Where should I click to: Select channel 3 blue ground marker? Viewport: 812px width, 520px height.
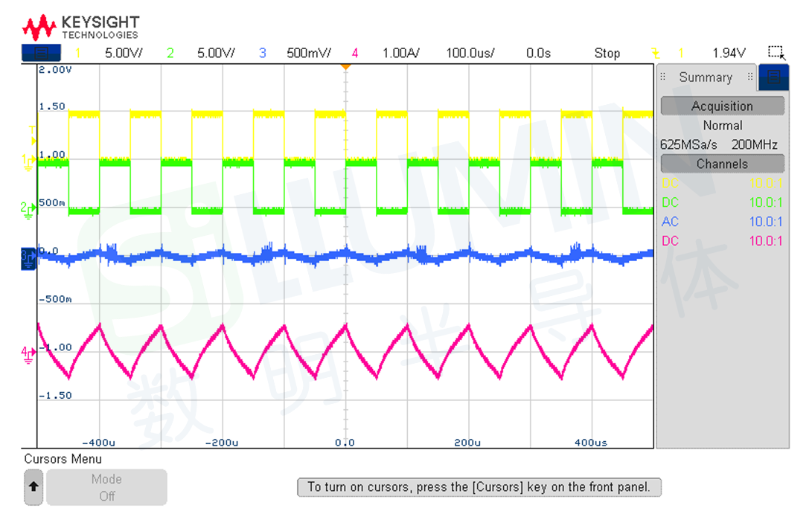pos(28,257)
